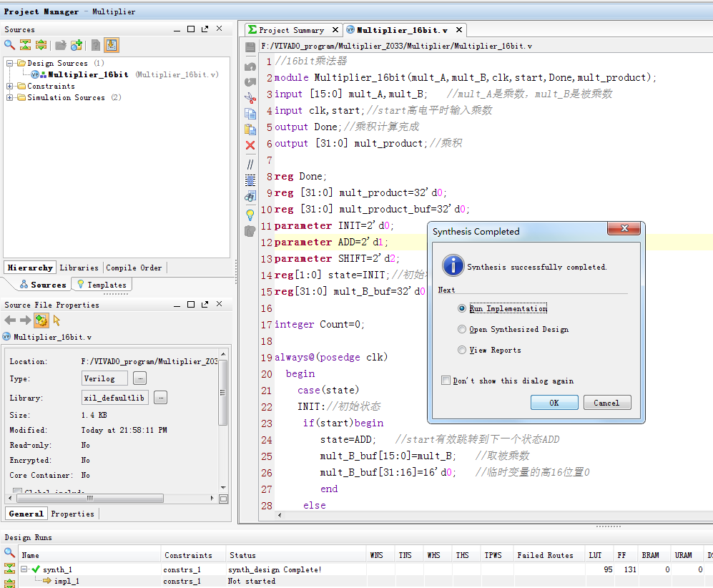Viewport: 713px width, 588px height.
Task: Click Cancel in Synthesis Completed dialog
Action: point(606,403)
